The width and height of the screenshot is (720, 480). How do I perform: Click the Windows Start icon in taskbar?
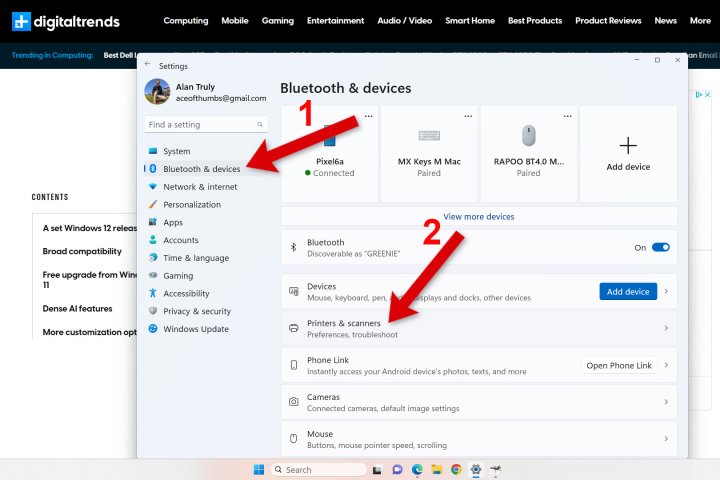point(259,469)
